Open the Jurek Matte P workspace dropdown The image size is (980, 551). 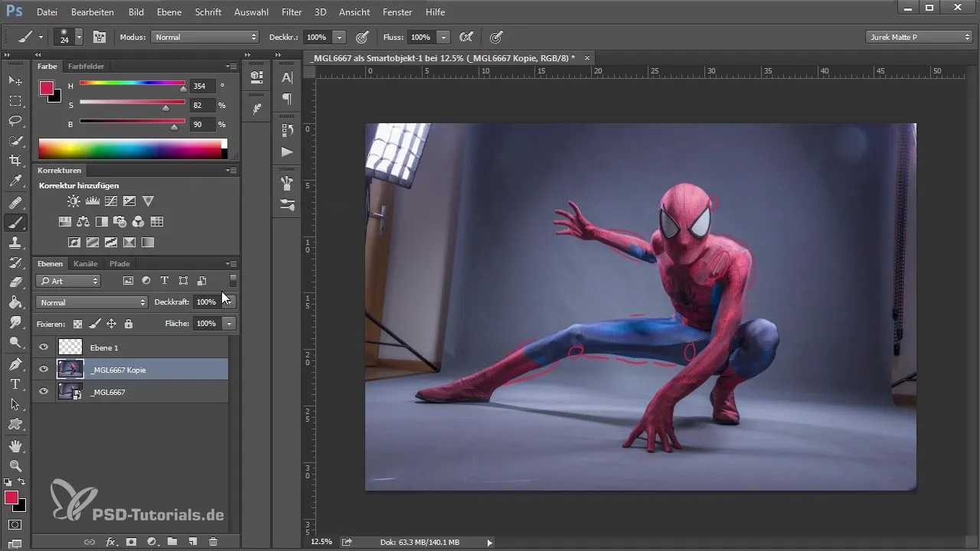tap(919, 37)
